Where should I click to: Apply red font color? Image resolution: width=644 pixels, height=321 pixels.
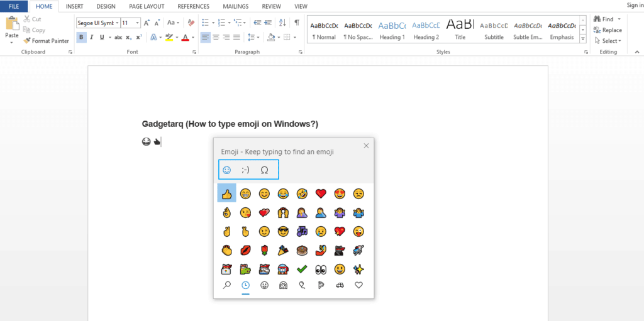coord(185,37)
